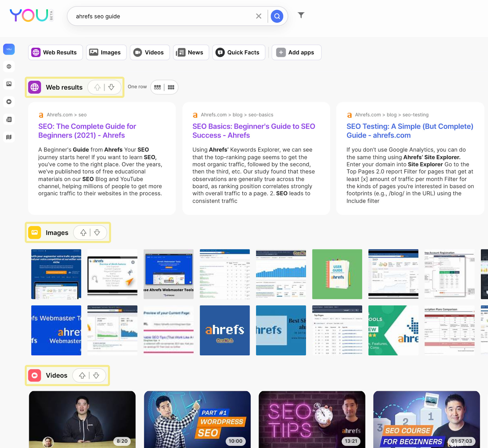Viewport: 488px width, 448px height.
Task: Click the yellow Images section icon
Action: 35,233
